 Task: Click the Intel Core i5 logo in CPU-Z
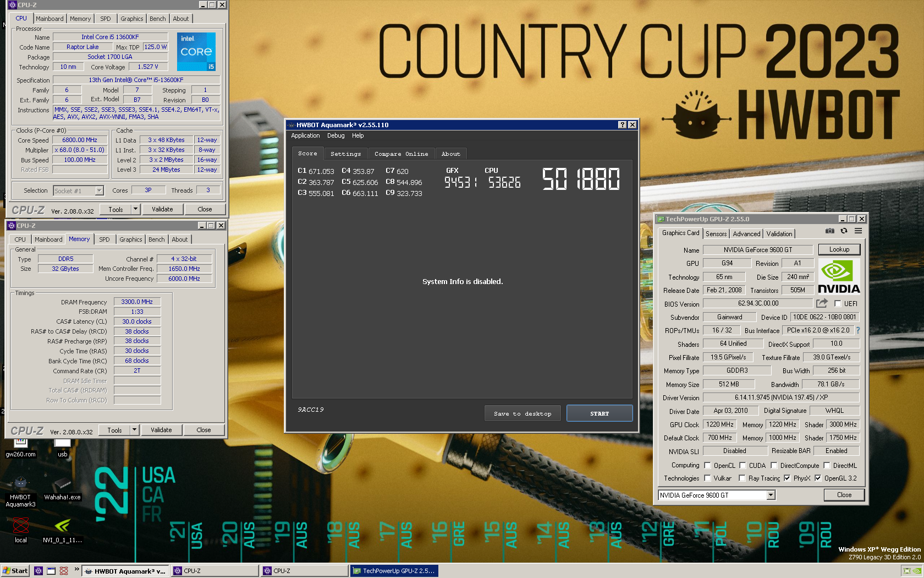(x=196, y=52)
